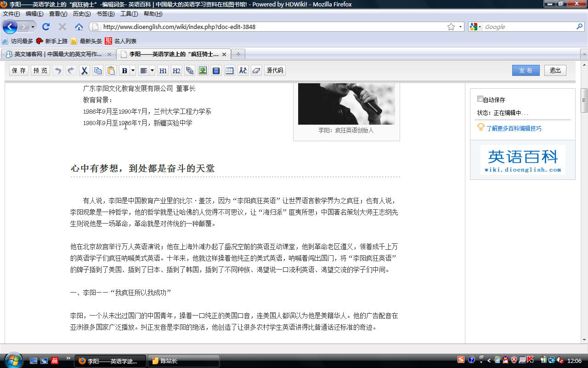Open 访问最多 bookmark
The image size is (588, 368).
pyautogui.click(x=17, y=41)
